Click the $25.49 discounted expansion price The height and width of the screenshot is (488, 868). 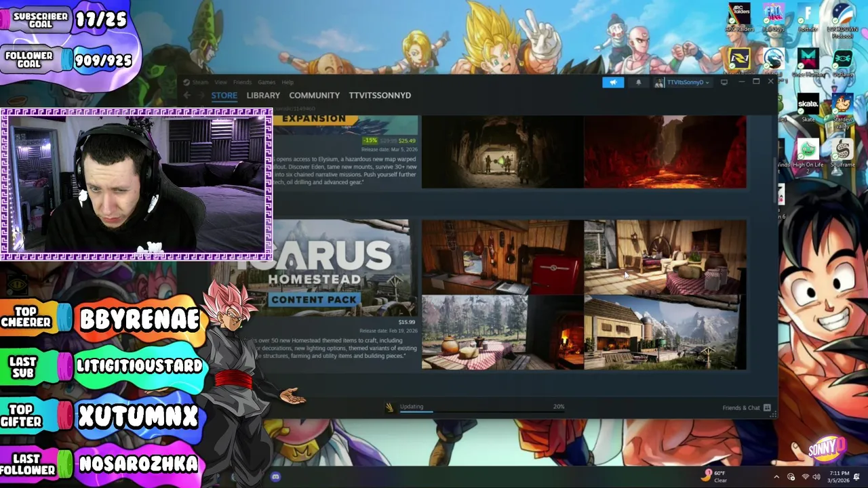click(x=407, y=141)
